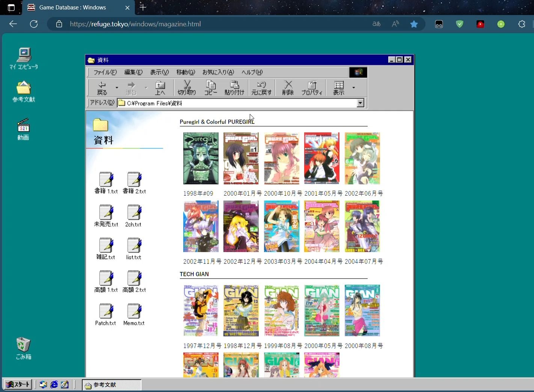The width and height of the screenshot is (534, 392).
Task: Open Puregirl 2003年03月号 cover thumbnail
Action: click(x=282, y=226)
